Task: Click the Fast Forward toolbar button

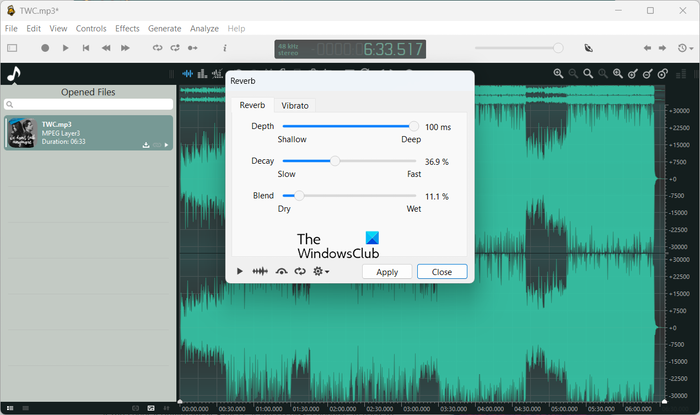Action: coord(125,48)
